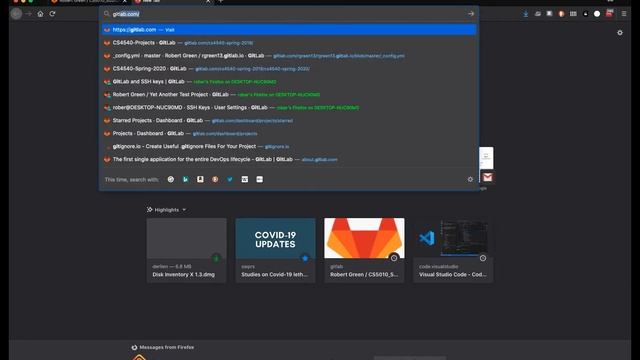Reload the current page

point(52,14)
